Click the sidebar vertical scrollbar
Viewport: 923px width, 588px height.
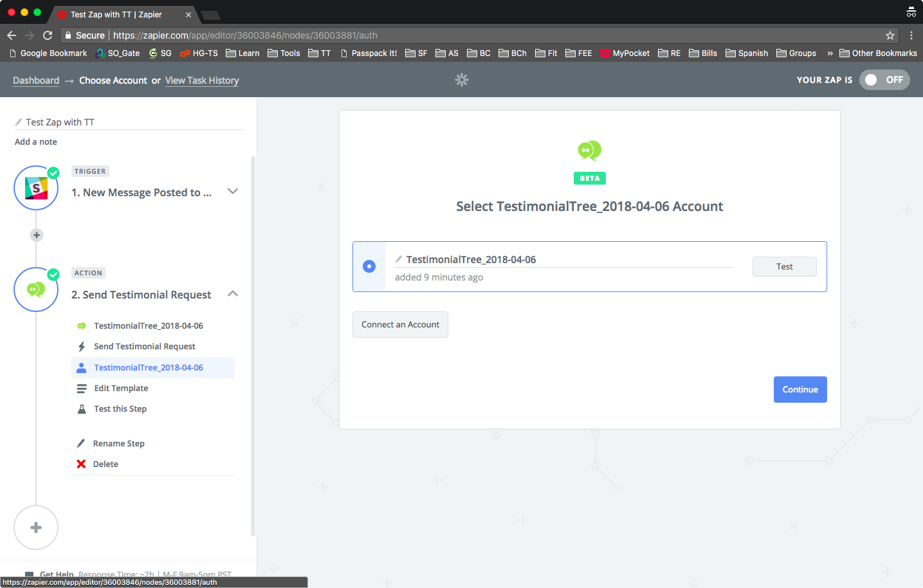[253, 347]
